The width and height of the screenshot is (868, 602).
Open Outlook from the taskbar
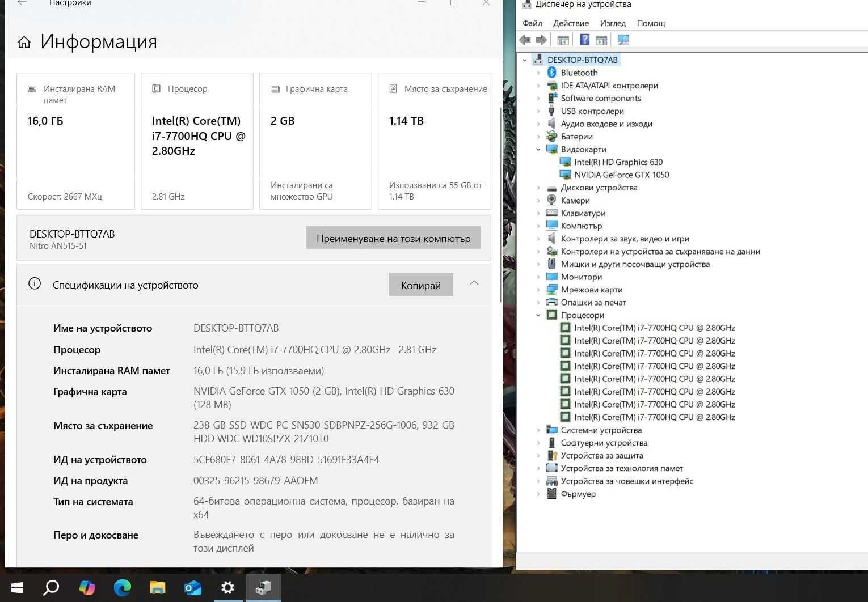coord(193,587)
